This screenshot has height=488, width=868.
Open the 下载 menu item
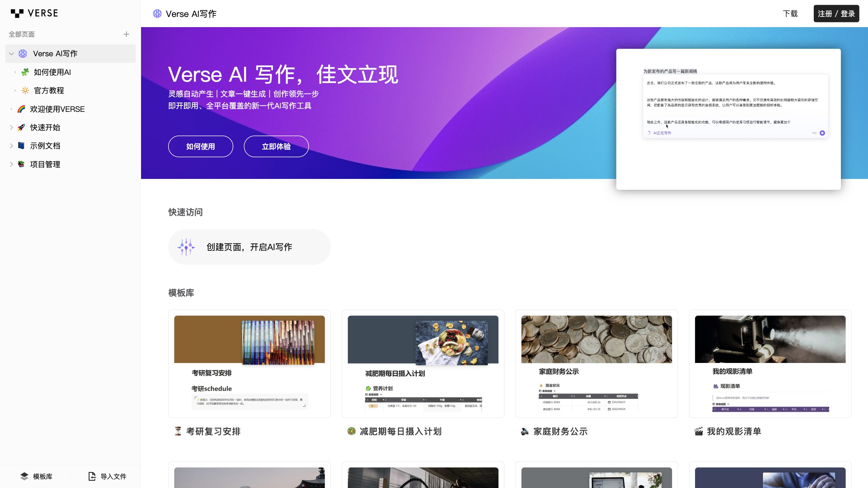point(790,14)
